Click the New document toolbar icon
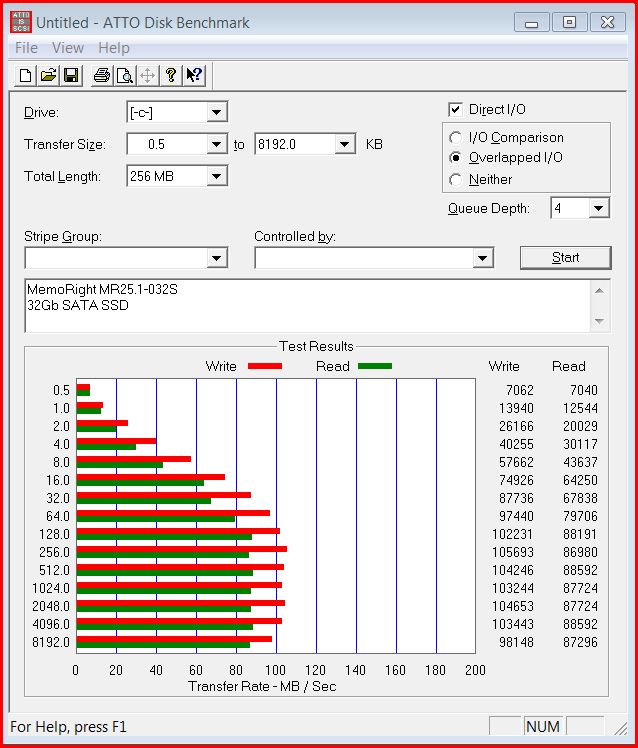638x748 pixels. click(26, 75)
